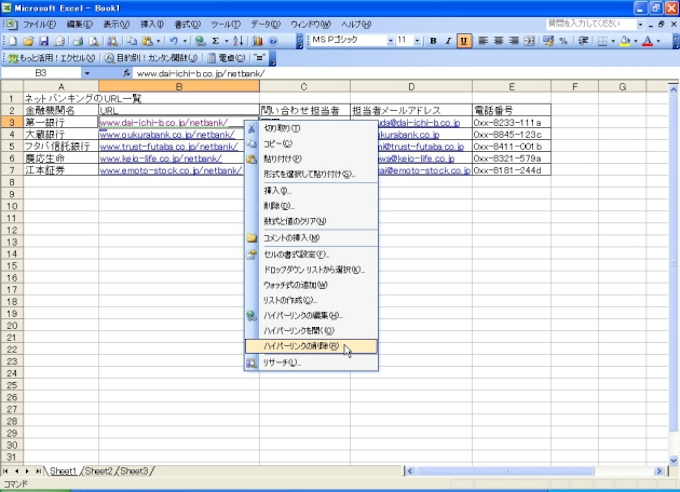Screen dimensions: 680x492
Task: Click the Undo arrow icon
Action: coord(173,41)
